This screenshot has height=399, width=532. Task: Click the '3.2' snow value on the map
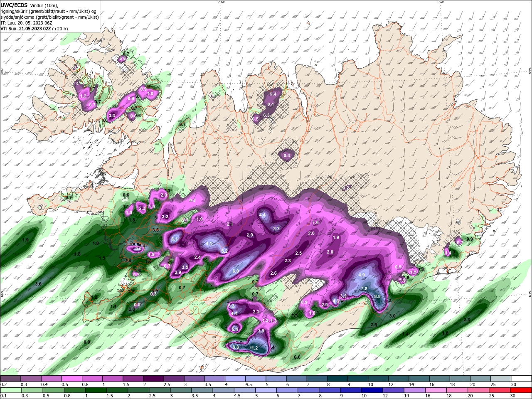(x=165, y=217)
